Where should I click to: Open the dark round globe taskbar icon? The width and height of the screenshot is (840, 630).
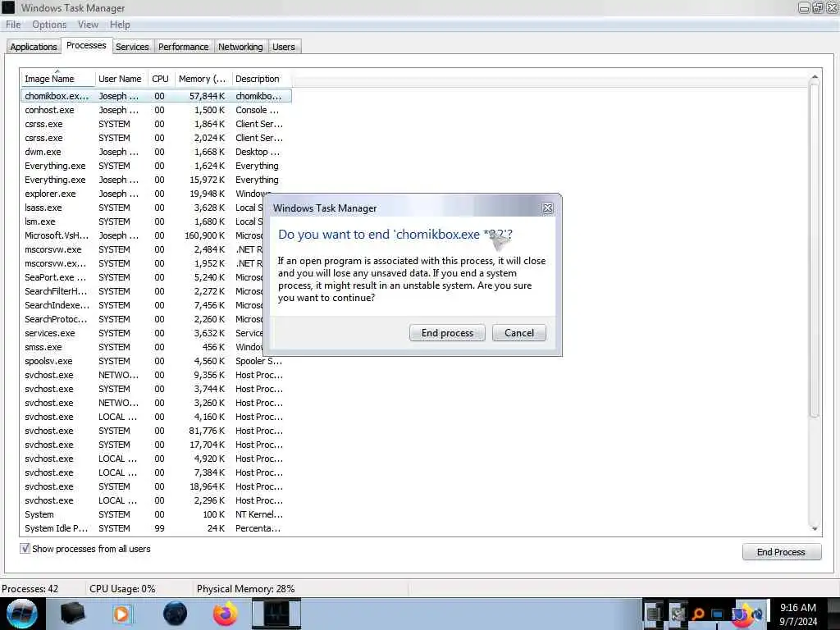pyautogui.click(x=175, y=614)
